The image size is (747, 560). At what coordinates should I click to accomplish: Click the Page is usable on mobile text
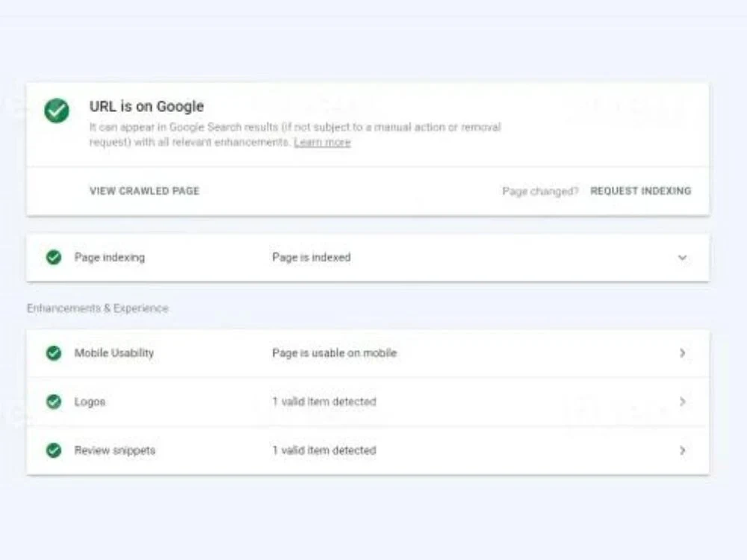pyautogui.click(x=334, y=353)
